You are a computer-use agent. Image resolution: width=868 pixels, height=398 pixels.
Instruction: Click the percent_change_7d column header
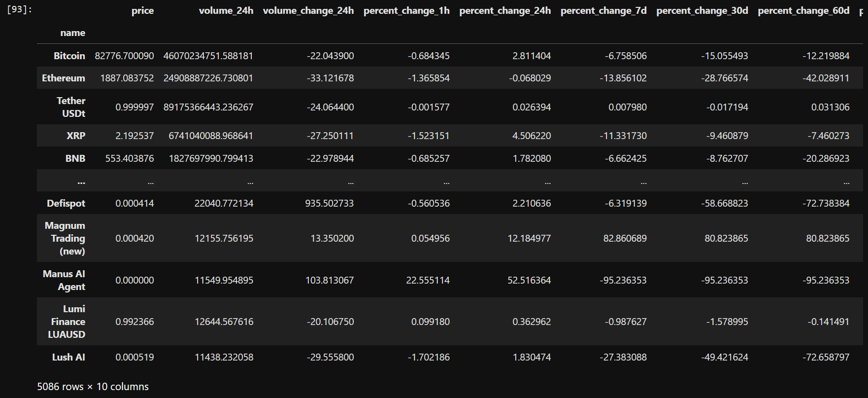point(603,11)
